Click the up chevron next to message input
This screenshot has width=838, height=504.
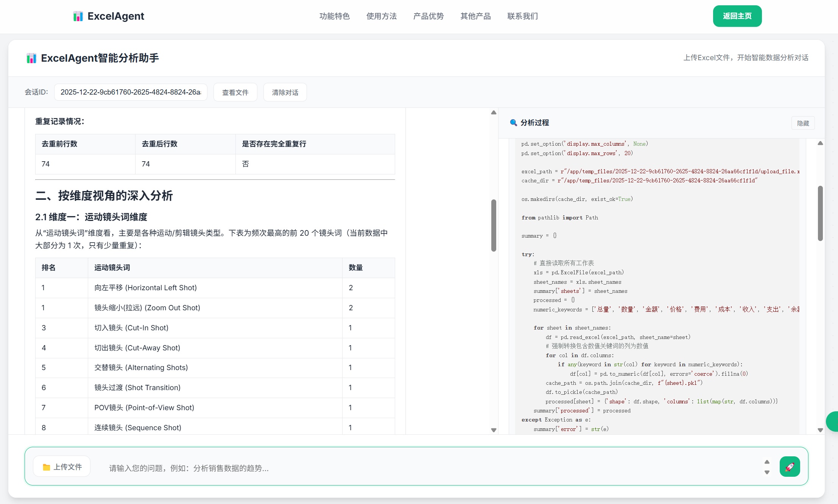point(767,461)
